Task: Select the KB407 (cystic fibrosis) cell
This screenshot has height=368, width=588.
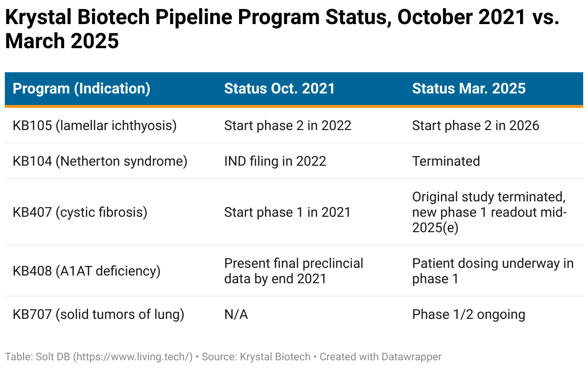Action: (x=80, y=212)
